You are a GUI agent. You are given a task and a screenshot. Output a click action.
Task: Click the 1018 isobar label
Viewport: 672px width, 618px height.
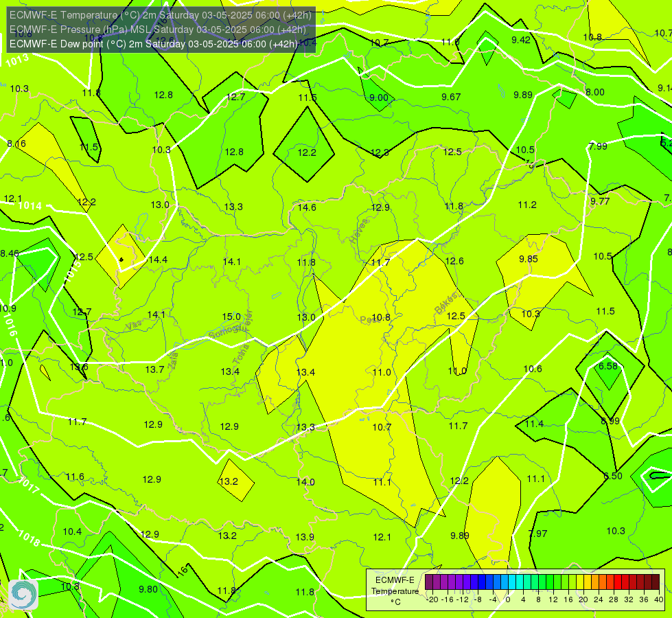(x=29, y=538)
